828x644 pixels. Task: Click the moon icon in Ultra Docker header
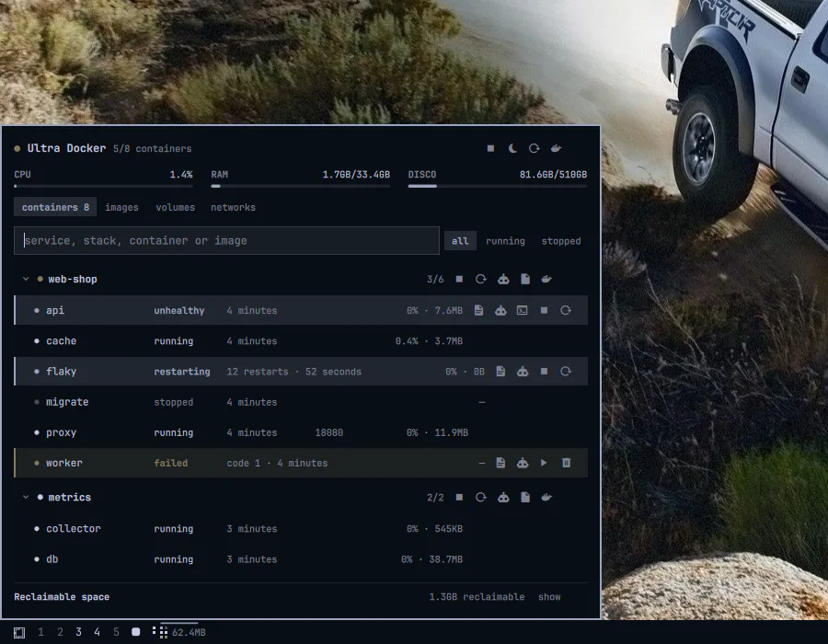point(512,148)
